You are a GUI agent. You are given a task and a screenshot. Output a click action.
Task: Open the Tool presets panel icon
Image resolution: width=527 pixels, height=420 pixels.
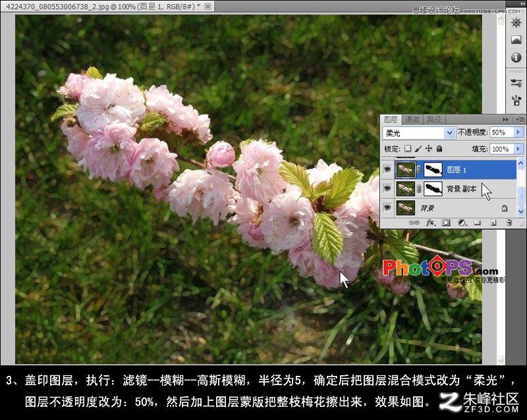516,100
